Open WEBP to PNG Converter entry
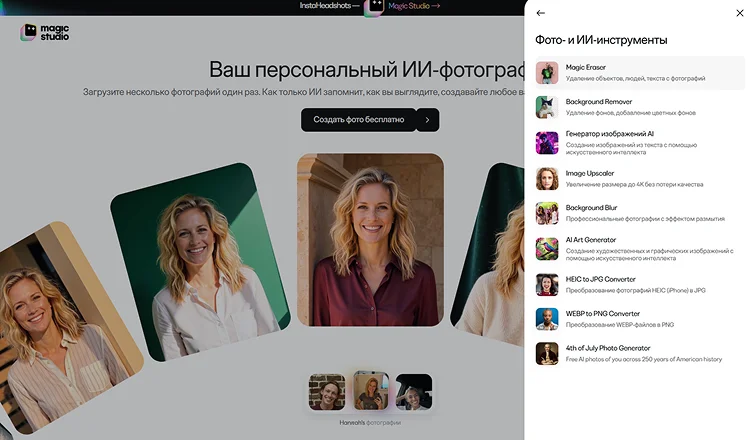 pyautogui.click(x=639, y=319)
